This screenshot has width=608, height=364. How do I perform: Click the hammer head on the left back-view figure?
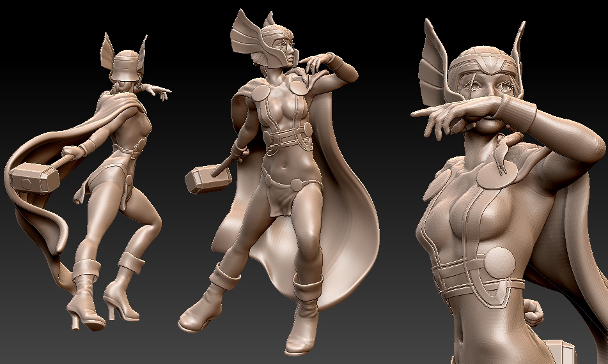tap(34, 178)
